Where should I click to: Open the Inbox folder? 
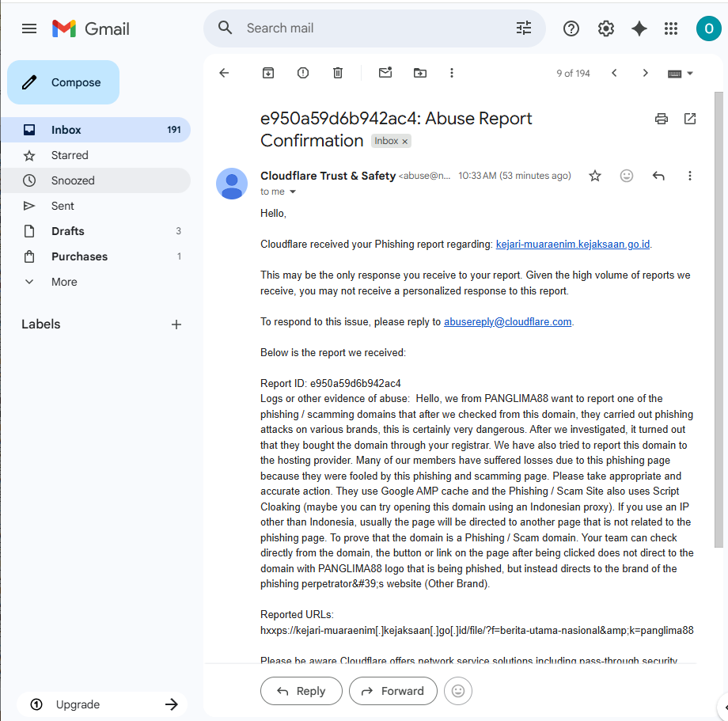96,130
